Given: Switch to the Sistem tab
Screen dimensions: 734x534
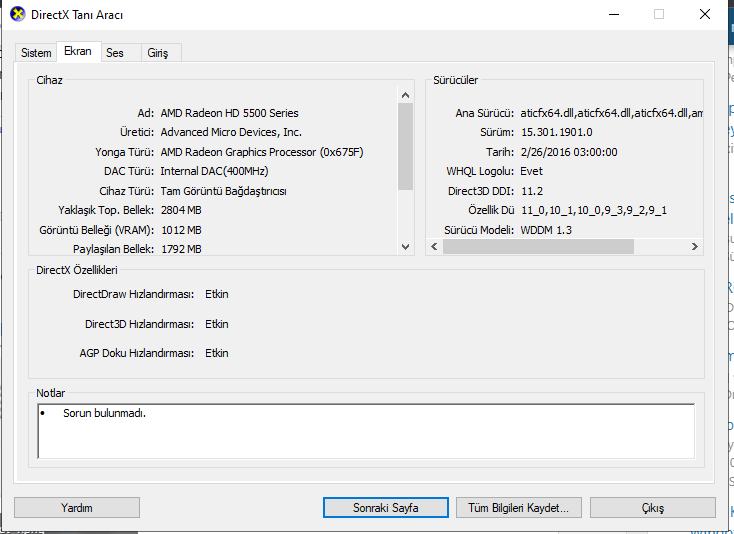Looking at the screenshot, I should 36,53.
